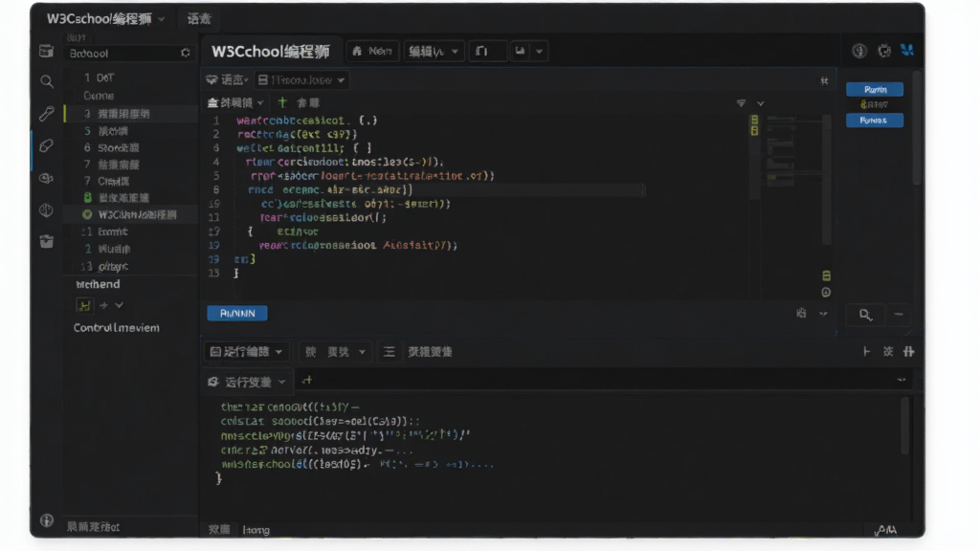Click the home Nem button in toolbar
Screen dimensions: 980x551
tap(372, 52)
